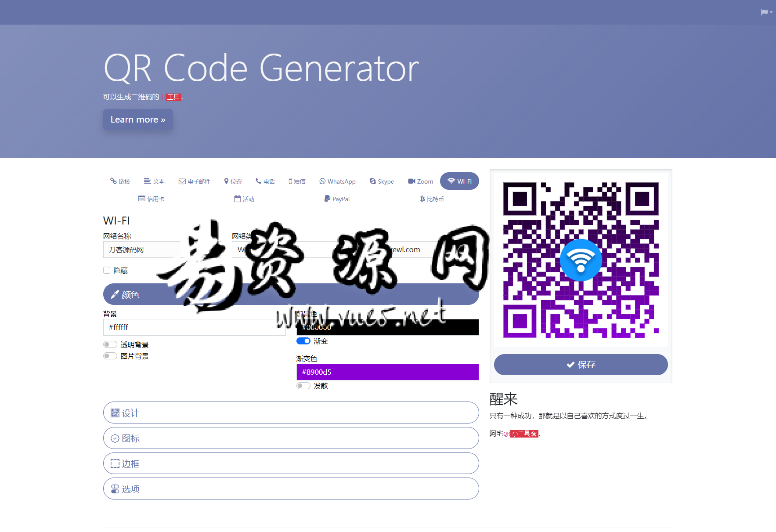Click the WI-FI signal tab icon
This screenshot has width=776, height=532.
(451, 181)
